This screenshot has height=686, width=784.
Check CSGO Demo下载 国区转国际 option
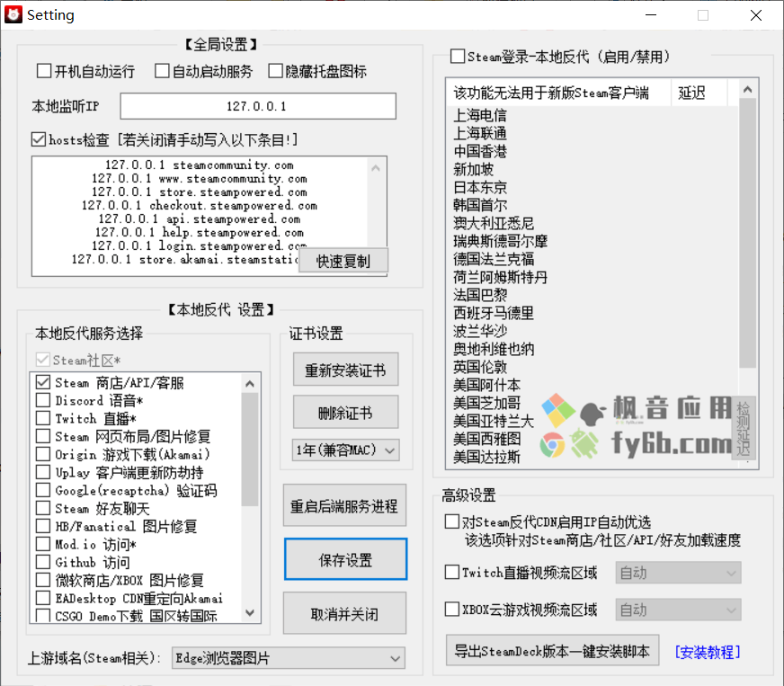[x=43, y=616]
